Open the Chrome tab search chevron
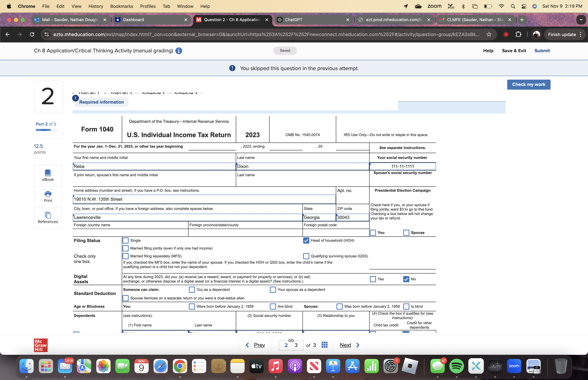The height and width of the screenshot is (380, 588). 581,20
